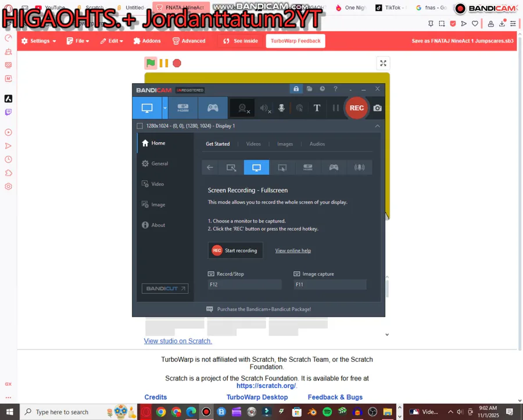The height and width of the screenshot is (420, 523).
Task: Open Bandicam help question mark
Action: click(x=335, y=89)
